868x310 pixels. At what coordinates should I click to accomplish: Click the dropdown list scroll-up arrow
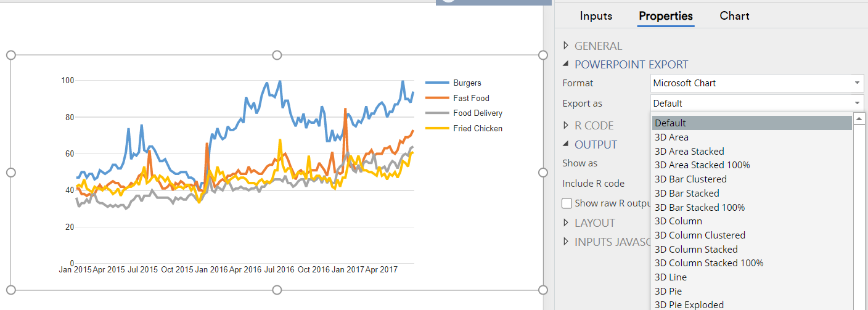(x=859, y=119)
